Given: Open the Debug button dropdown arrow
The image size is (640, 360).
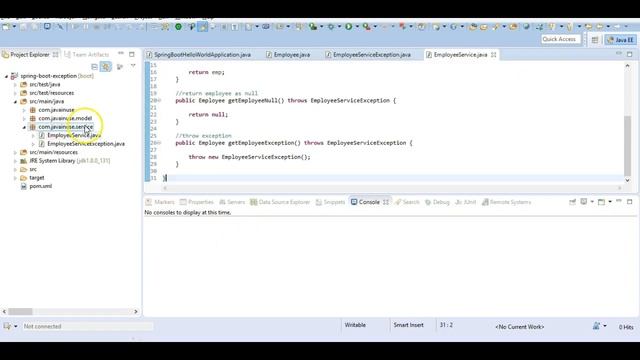Looking at the screenshot, I should (x=339, y=27).
